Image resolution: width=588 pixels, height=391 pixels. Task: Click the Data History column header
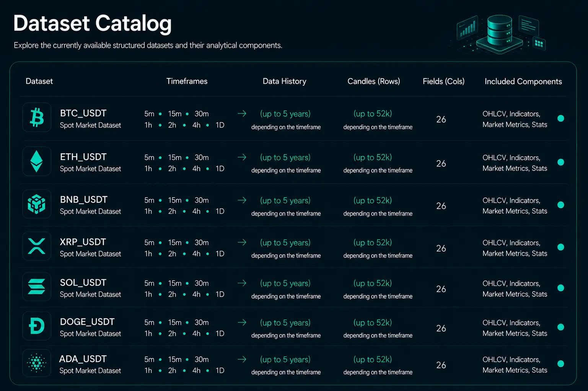click(x=284, y=81)
